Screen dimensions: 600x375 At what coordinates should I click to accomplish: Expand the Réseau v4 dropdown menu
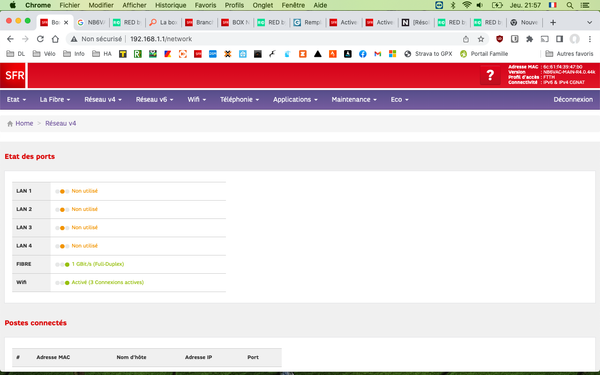click(103, 99)
